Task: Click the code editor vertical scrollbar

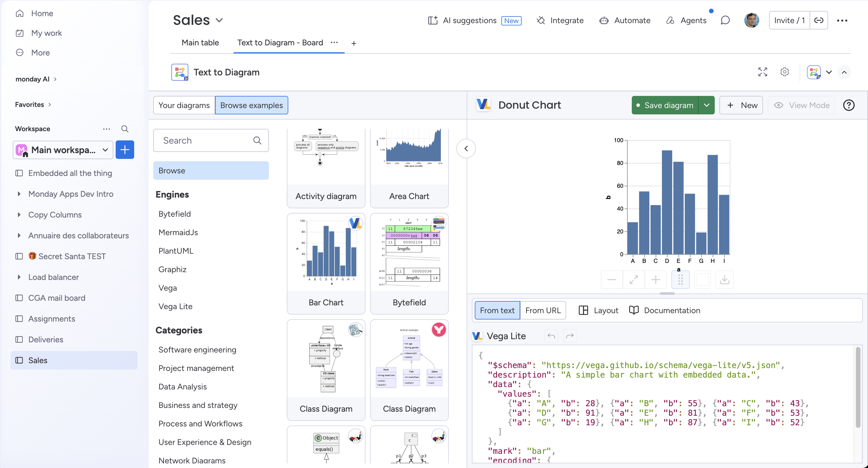Action: point(858,387)
